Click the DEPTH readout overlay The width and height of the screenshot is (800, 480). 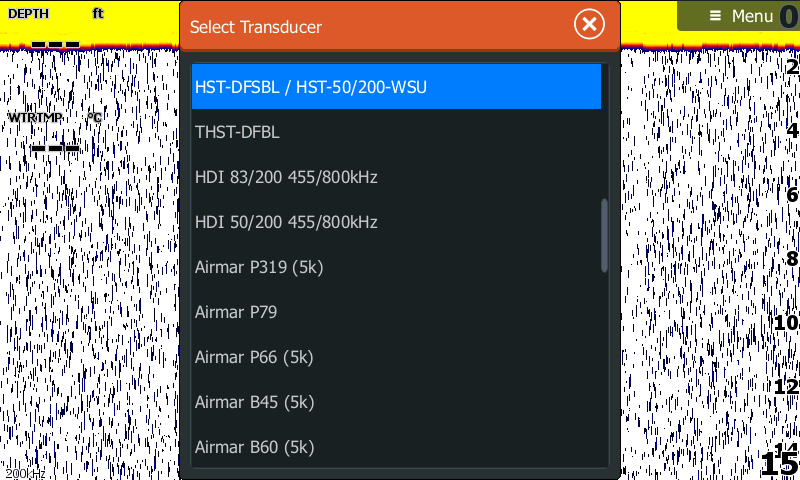pos(56,28)
